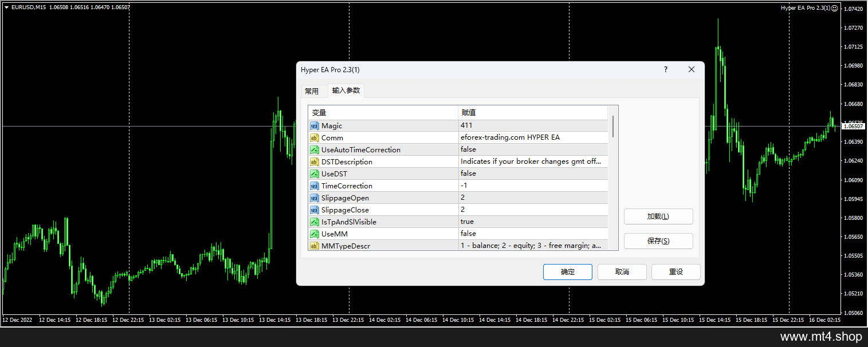
Task: Click the 变量 column header
Action: [383, 113]
